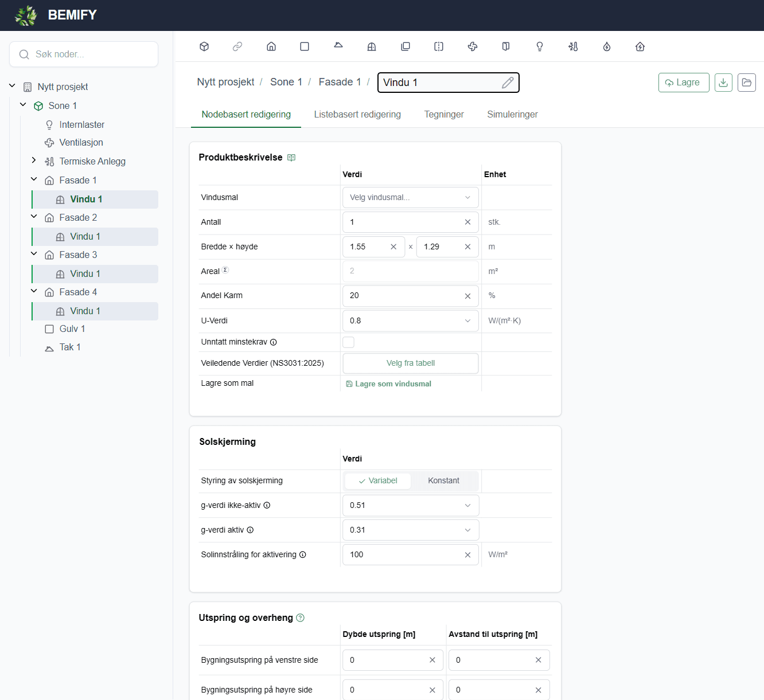Collapse the Fasade 2 tree node

click(34, 217)
